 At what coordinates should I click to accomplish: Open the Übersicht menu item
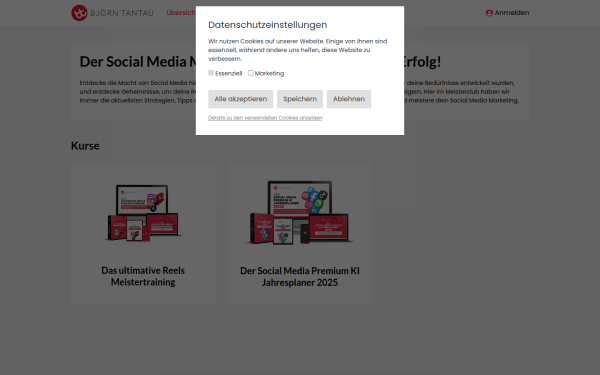point(181,13)
